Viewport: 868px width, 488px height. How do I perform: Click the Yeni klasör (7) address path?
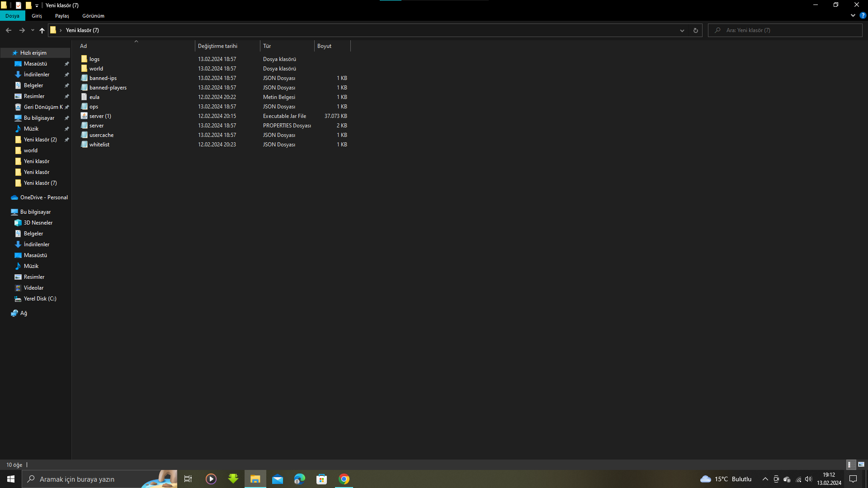click(82, 30)
